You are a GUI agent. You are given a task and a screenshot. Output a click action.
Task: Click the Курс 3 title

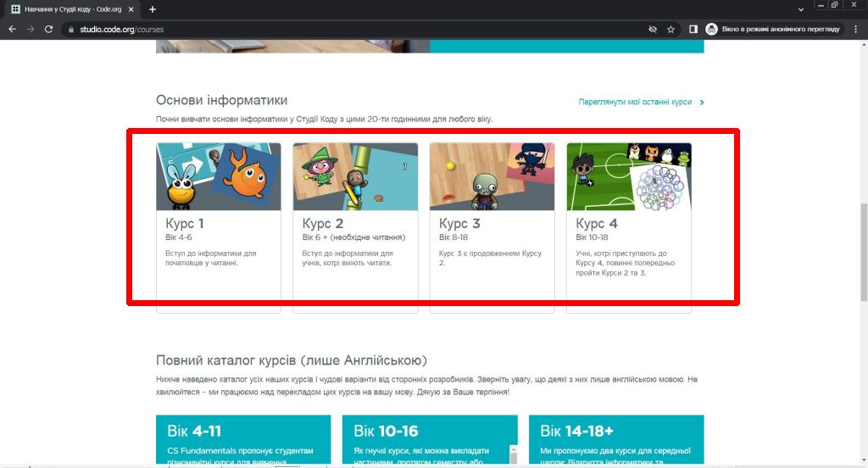(459, 223)
